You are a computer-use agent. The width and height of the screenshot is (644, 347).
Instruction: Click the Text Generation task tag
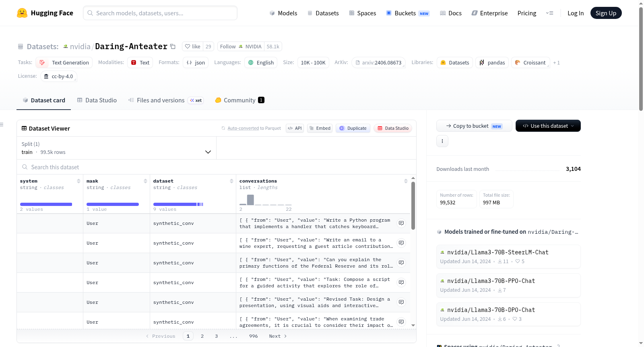coord(64,62)
